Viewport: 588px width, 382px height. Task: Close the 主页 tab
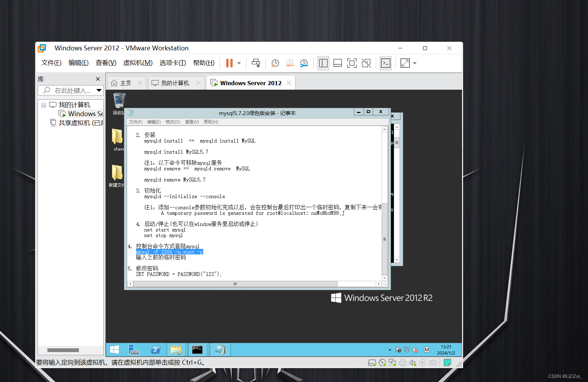point(140,83)
